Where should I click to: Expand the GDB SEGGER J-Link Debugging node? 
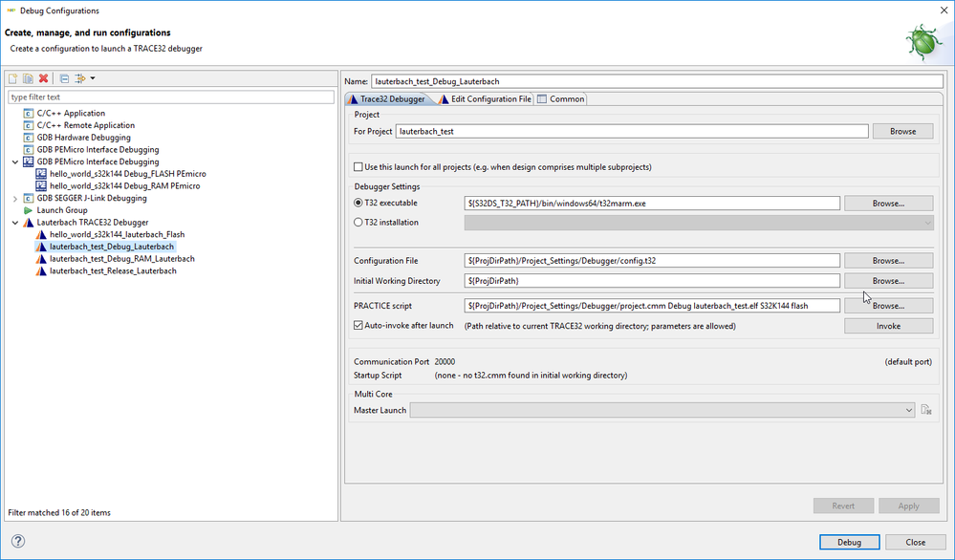(15, 199)
